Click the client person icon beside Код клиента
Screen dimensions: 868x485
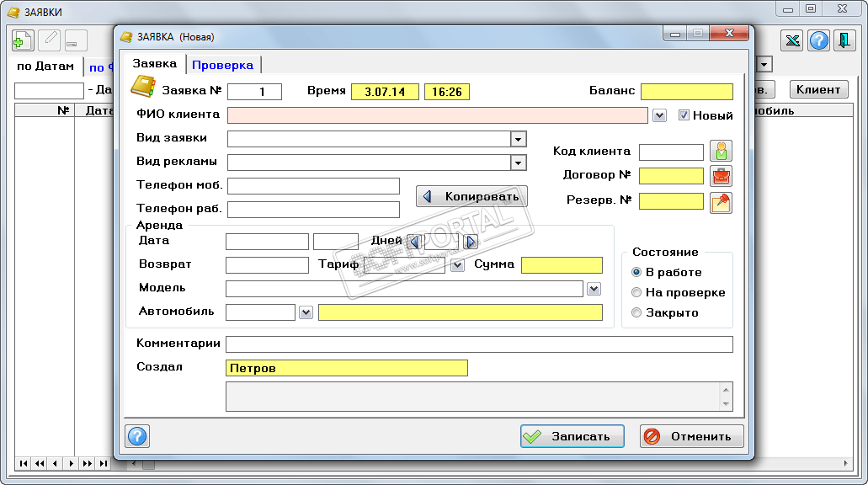(x=721, y=152)
